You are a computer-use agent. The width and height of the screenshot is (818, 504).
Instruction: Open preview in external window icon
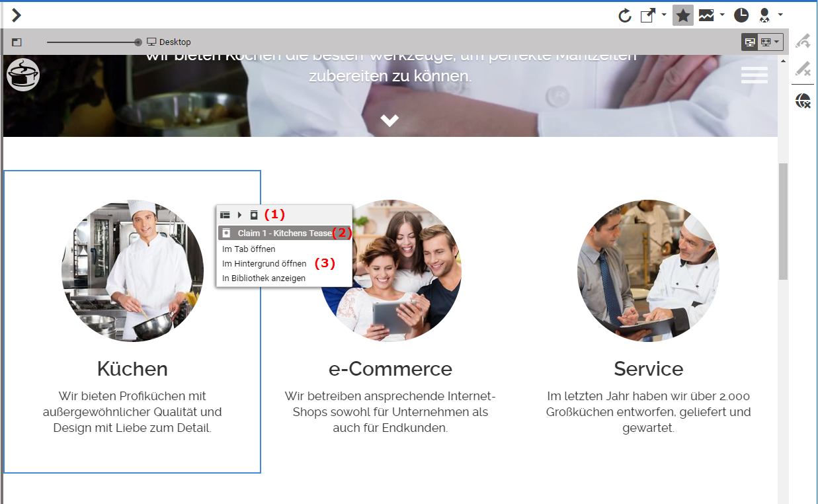648,15
